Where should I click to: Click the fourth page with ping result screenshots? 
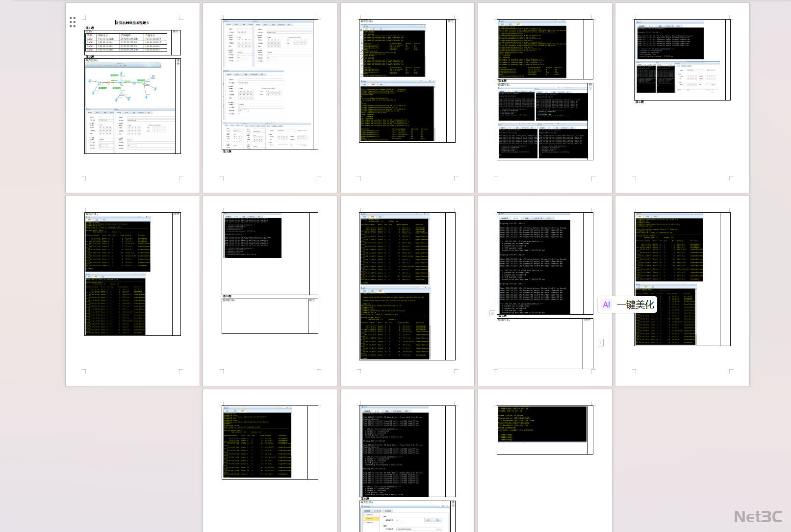544,98
